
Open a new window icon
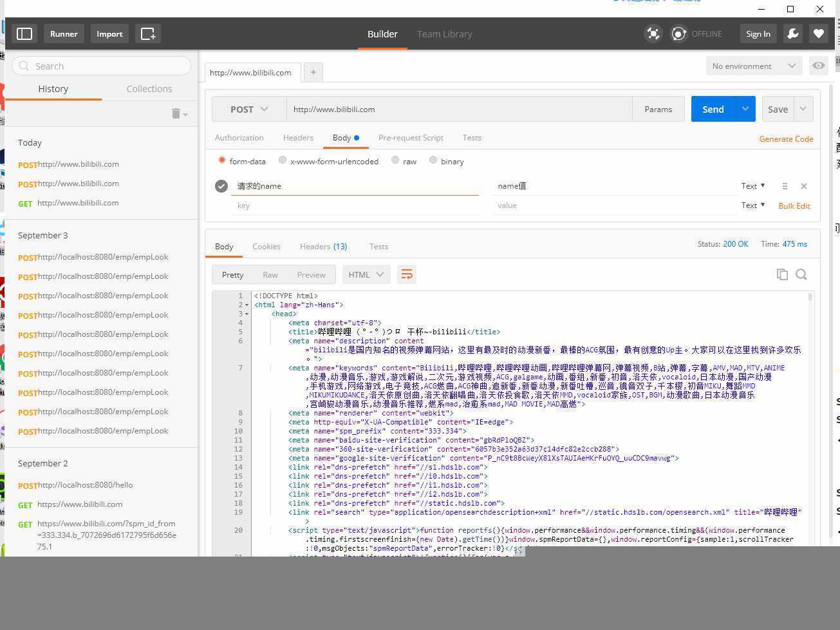point(148,33)
